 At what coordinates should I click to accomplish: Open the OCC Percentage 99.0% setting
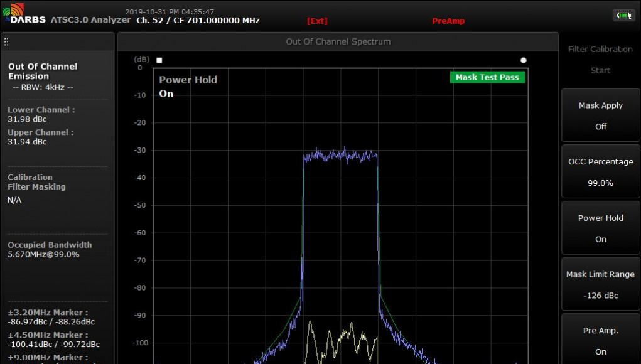601,172
